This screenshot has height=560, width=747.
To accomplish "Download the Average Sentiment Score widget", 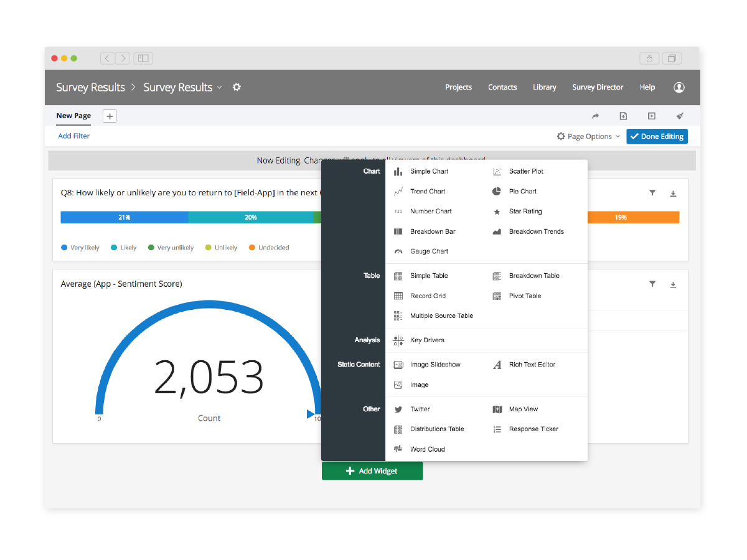I will pos(673,284).
